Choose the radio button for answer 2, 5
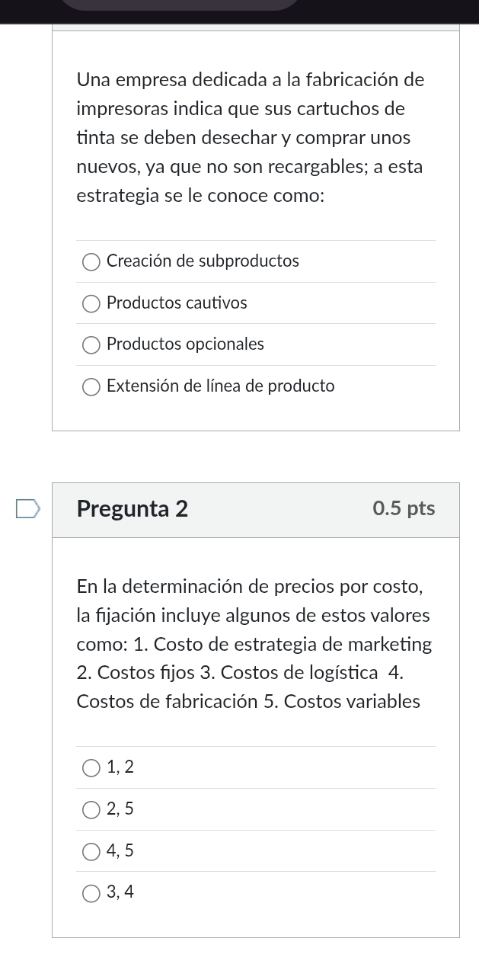 pyautogui.click(x=91, y=810)
